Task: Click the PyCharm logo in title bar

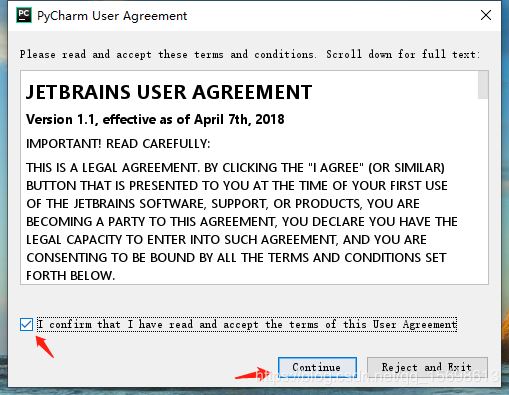Action: [24, 15]
